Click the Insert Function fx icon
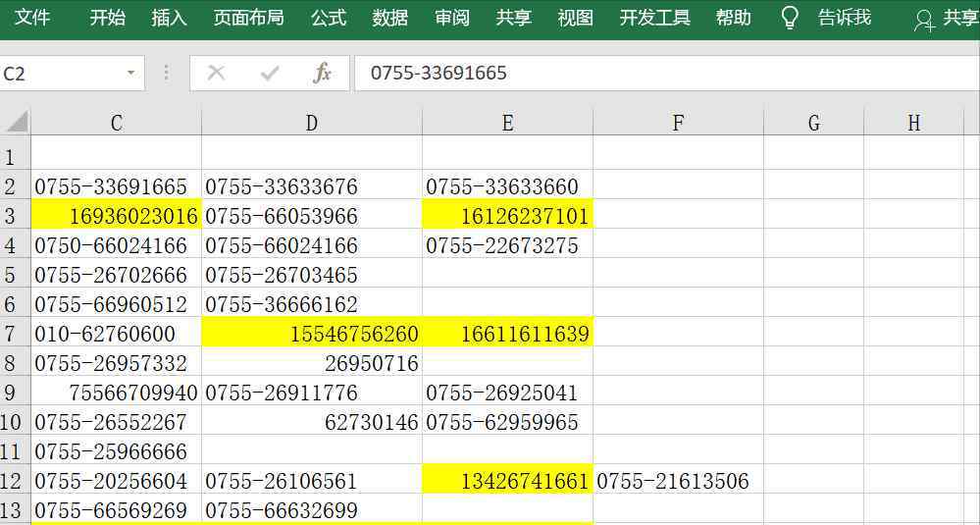This screenshot has width=980, height=525. [322, 74]
